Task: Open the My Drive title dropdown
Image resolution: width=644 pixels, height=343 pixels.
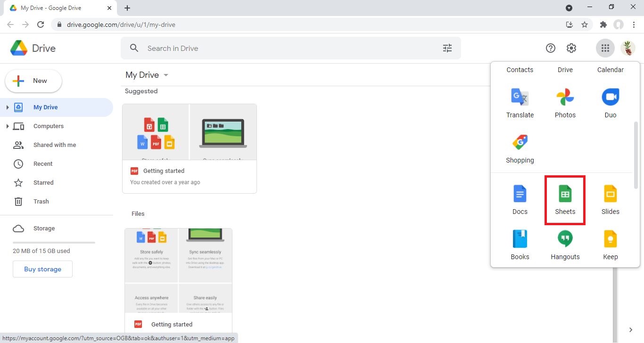Action: click(165, 75)
